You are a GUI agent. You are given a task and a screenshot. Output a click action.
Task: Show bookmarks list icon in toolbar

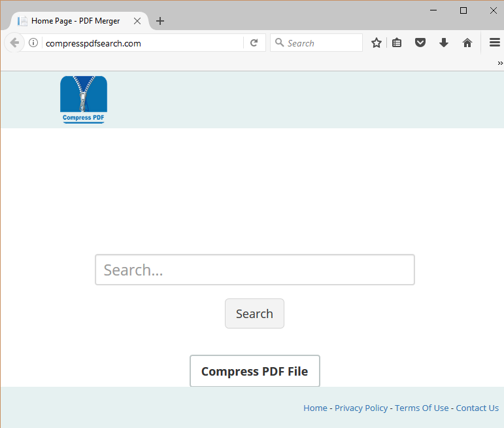(397, 43)
